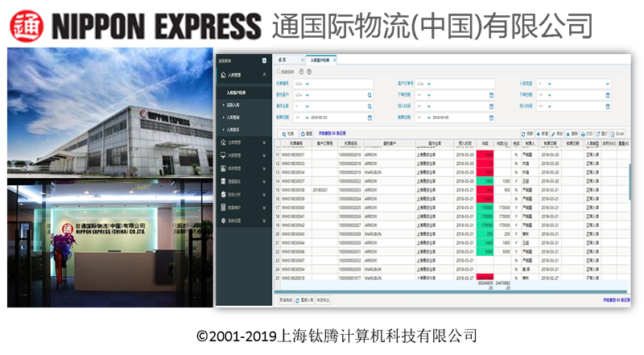Select row WMS18030034 MARUBUN entry

point(452,172)
